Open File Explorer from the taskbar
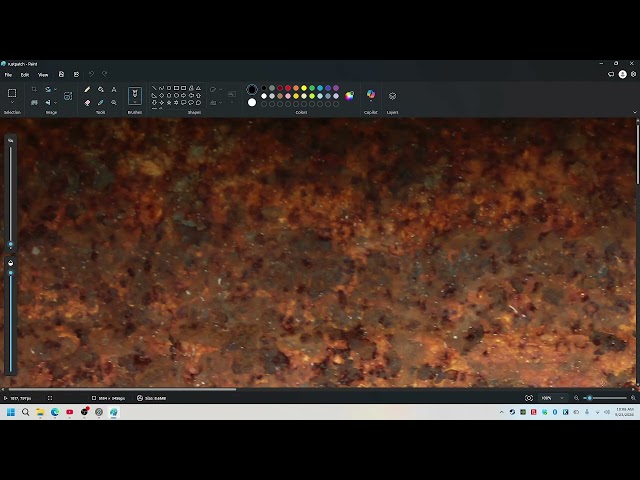 [x=40, y=412]
